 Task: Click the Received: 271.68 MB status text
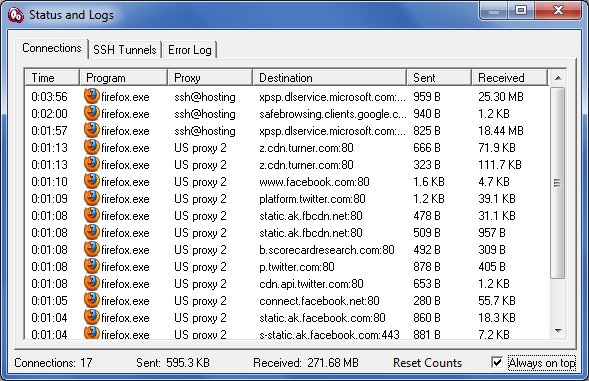306,363
